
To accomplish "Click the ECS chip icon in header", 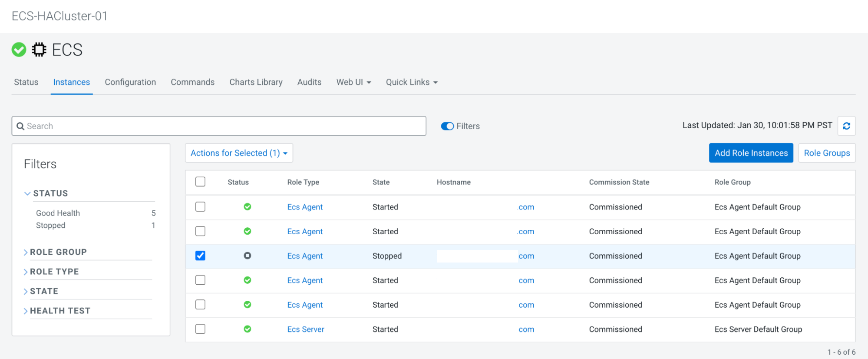I will coord(39,50).
